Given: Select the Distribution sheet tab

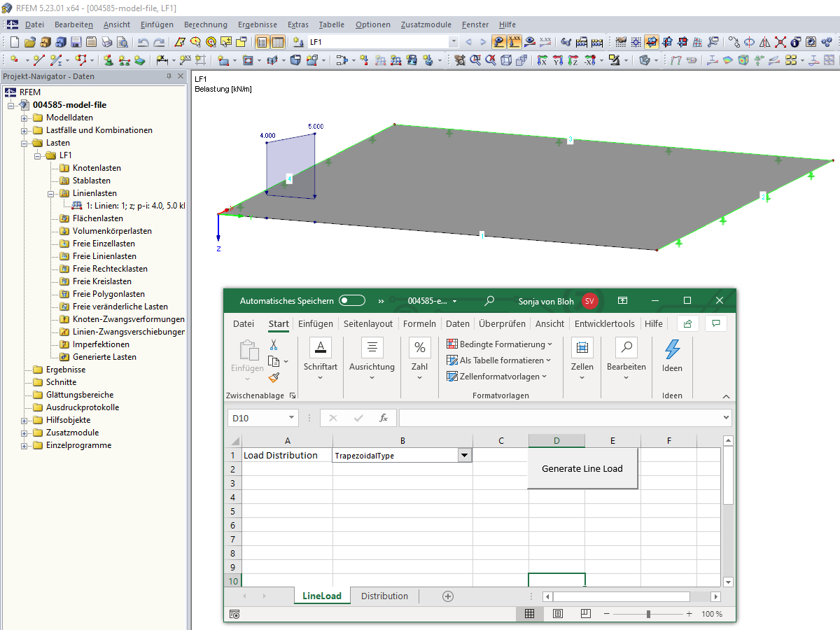Looking at the screenshot, I should (x=384, y=596).
